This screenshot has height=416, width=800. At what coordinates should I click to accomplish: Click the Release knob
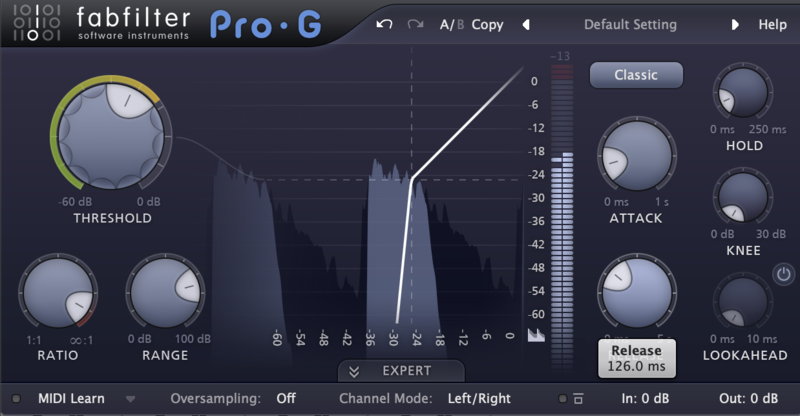pos(636,293)
